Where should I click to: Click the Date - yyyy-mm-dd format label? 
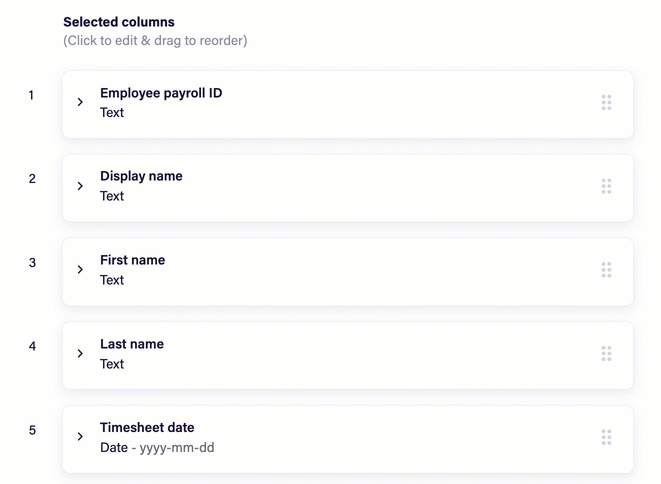tap(157, 447)
